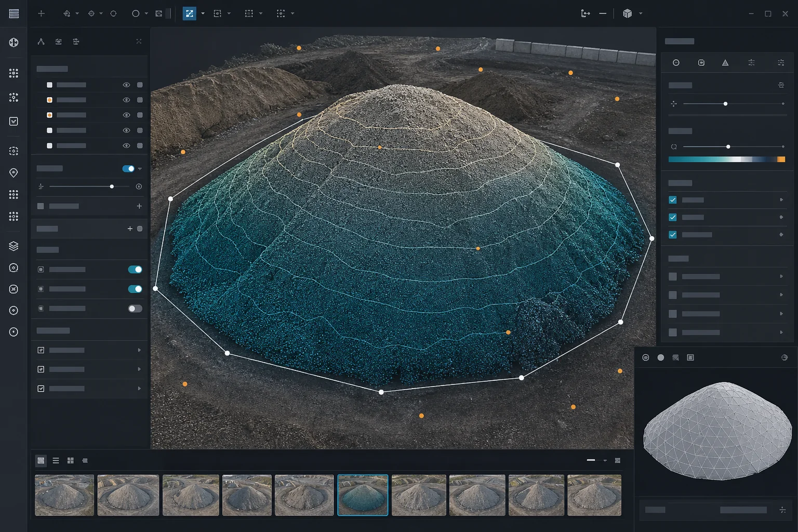Click the map pin icon in the left sidebar
Screen dimensions: 798x532
point(14,172)
